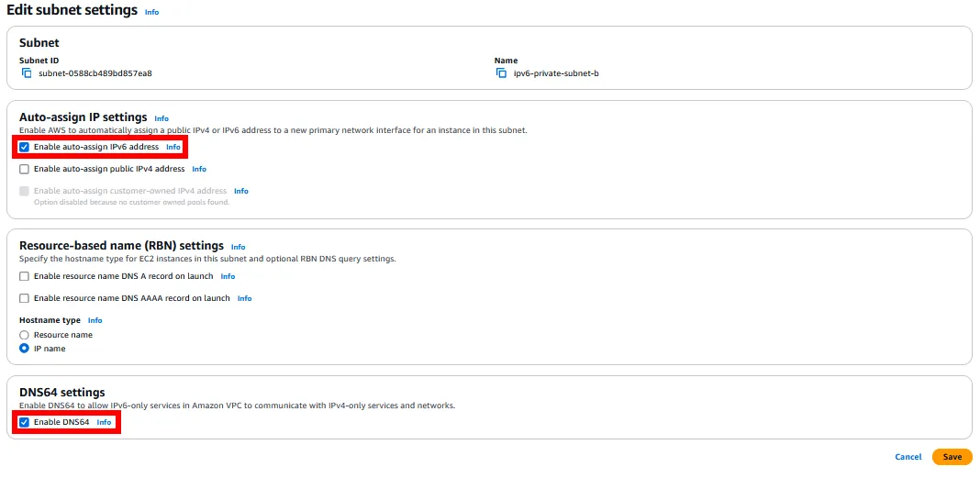This screenshot has height=478, width=980.
Task: Open Info for customer-owned IPv4 address
Action: [x=240, y=191]
